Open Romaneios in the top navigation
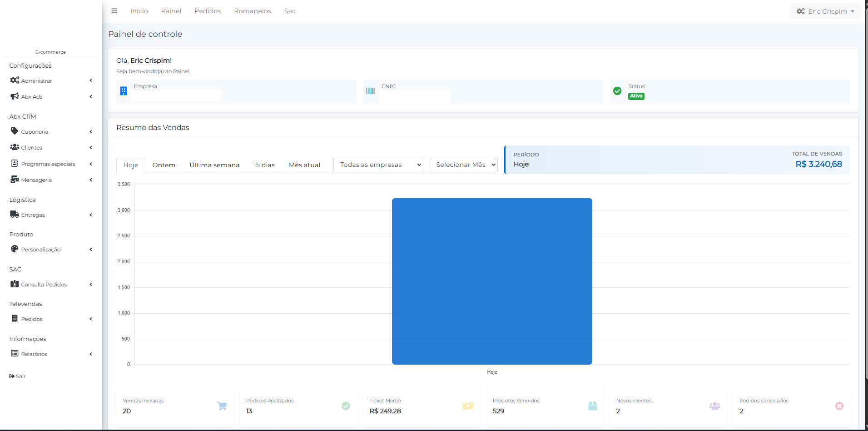 click(x=253, y=11)
